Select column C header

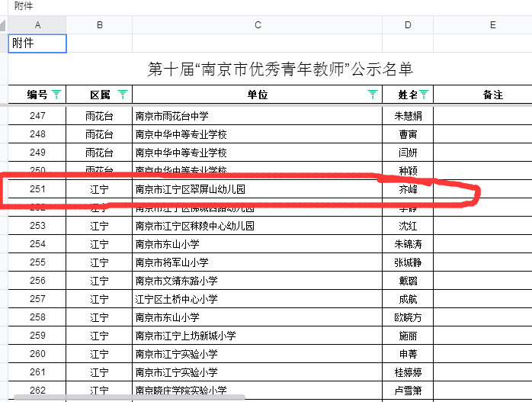click(258, 25)
